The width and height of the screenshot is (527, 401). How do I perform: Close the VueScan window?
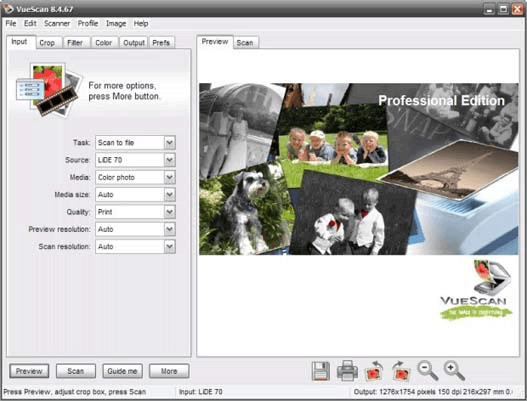click(517, 9)
